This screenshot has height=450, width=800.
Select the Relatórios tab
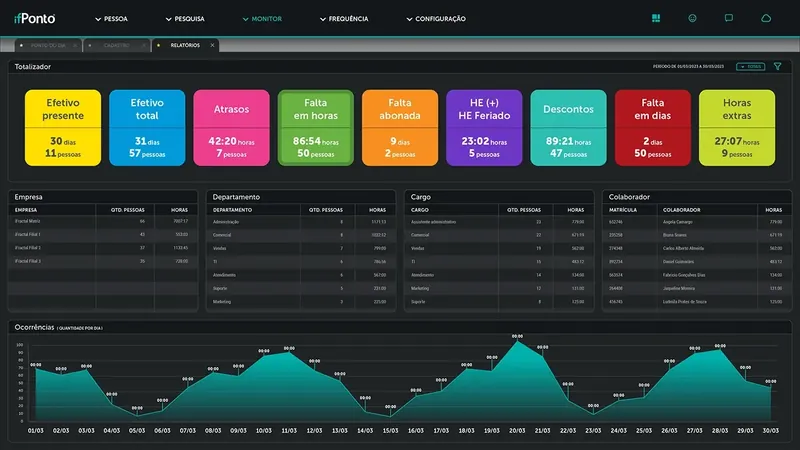[x=185, y=45]
